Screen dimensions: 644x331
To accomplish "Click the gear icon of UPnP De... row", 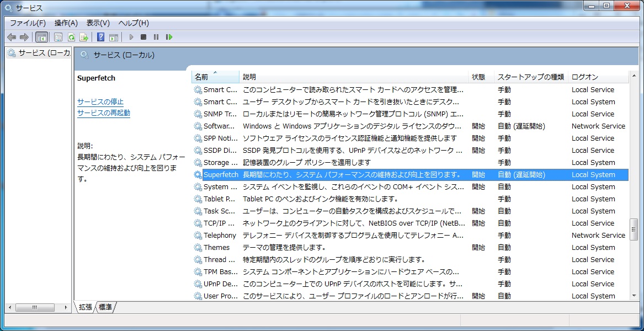I will [x=198, y=284].
